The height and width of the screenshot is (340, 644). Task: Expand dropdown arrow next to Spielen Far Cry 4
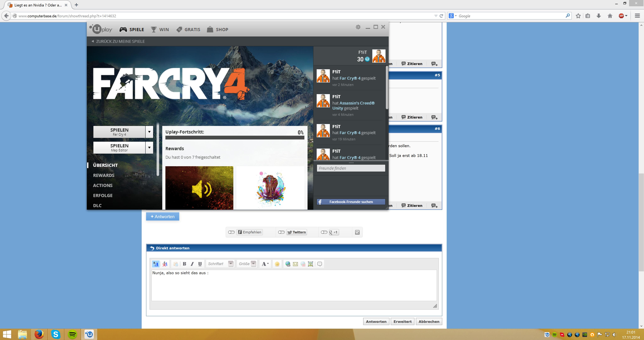(149, 132)
